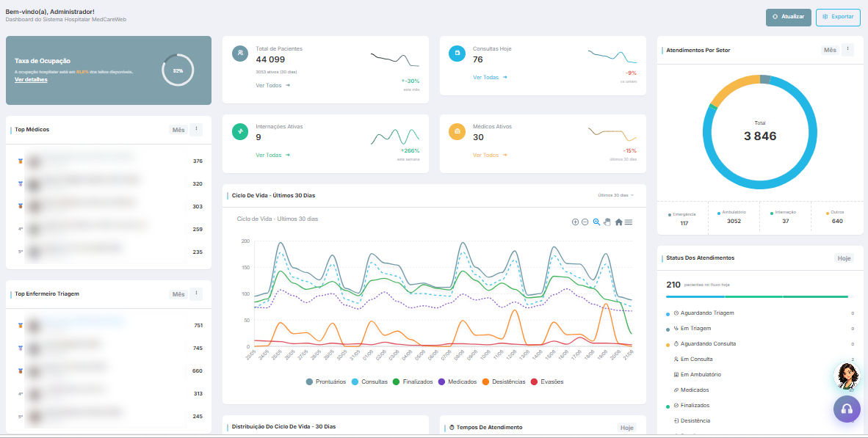The image size is (868, 438).
Task: Reset chart zoom with home icon
Action: click(x=618, y=222)
